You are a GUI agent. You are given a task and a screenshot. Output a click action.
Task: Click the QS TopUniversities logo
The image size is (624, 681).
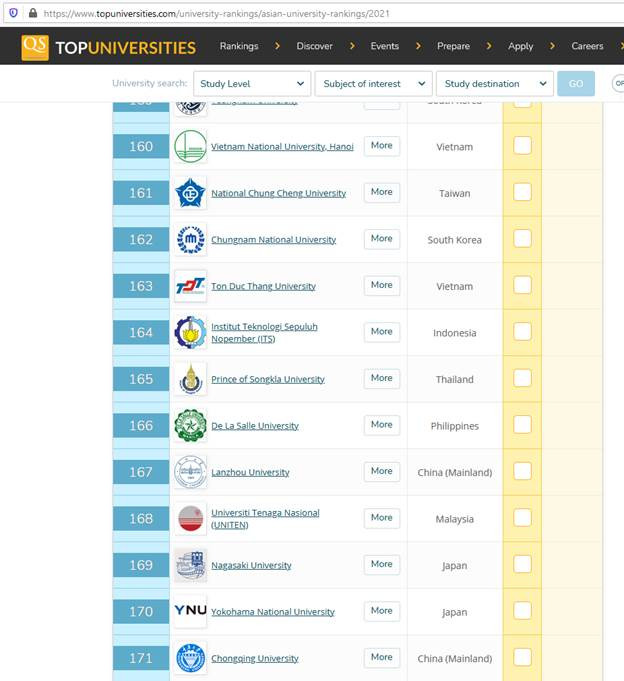(109, 47)
